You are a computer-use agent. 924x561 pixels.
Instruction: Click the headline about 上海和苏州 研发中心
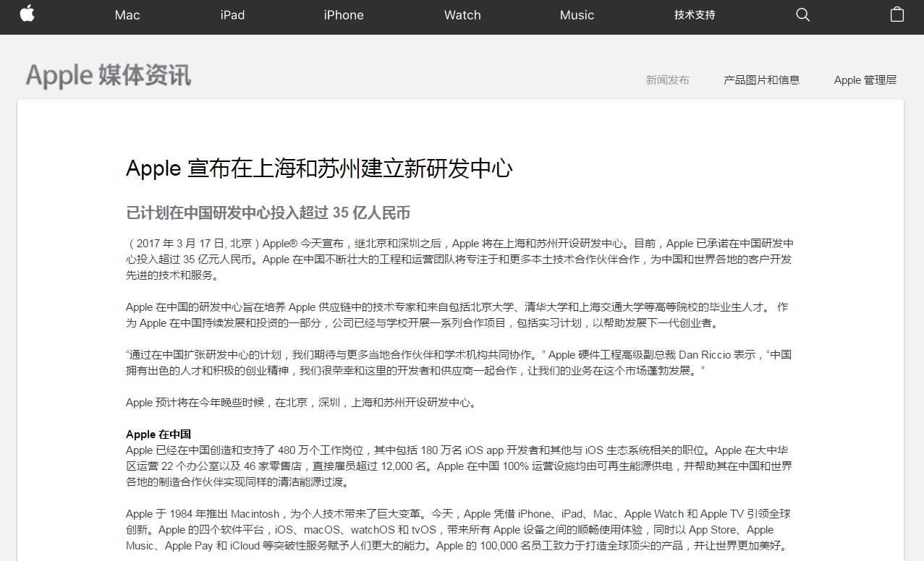pos(319,168)
